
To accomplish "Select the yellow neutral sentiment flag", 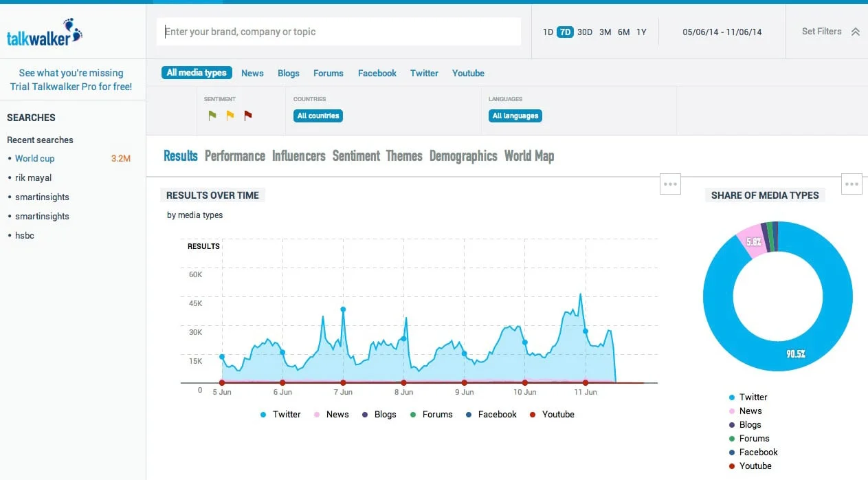I will [230, 116].
